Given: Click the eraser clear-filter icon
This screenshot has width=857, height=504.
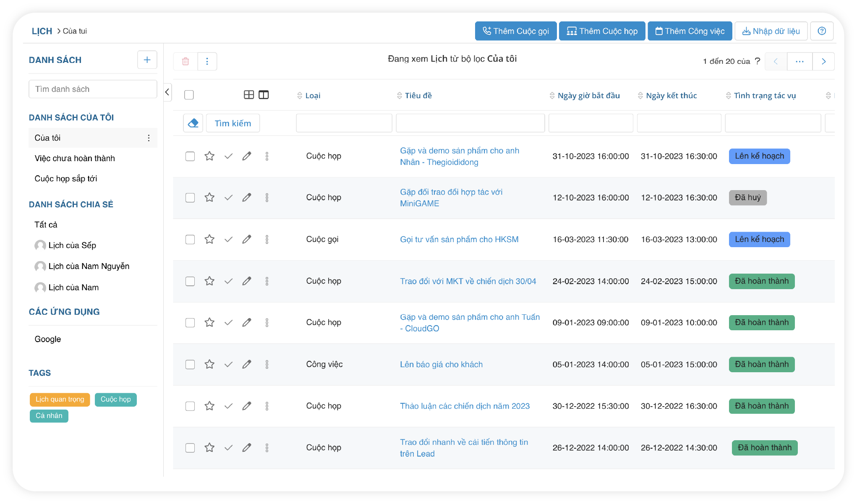Looking at the screenshot, I should click(x=193, y=123).
